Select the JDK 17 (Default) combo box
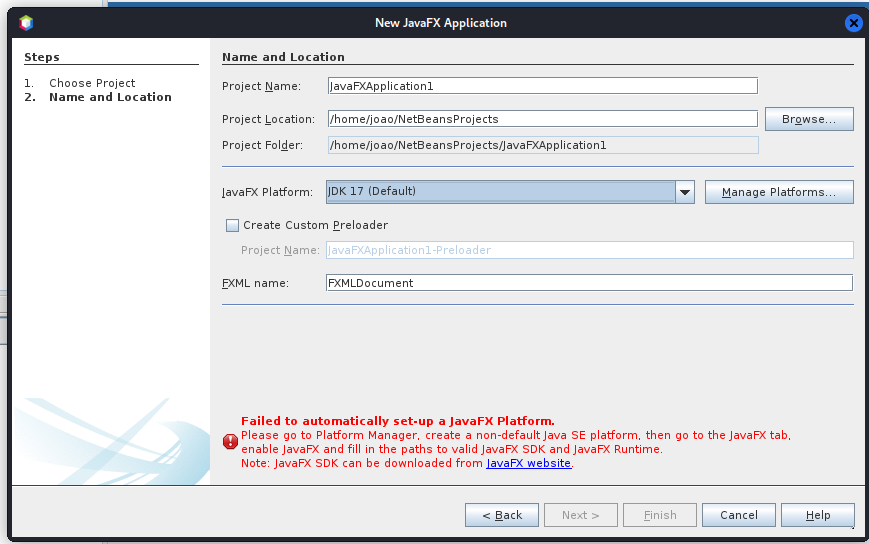Viewport: 869px width, 544px height. [510, 192]
